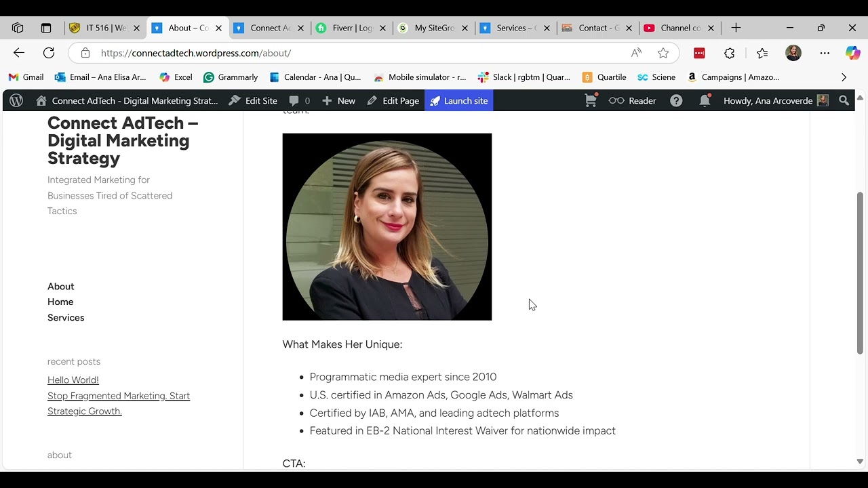Click the browser Back arrow
The image size is (868, 488).
pyautogui.click(x=19, y=53)
